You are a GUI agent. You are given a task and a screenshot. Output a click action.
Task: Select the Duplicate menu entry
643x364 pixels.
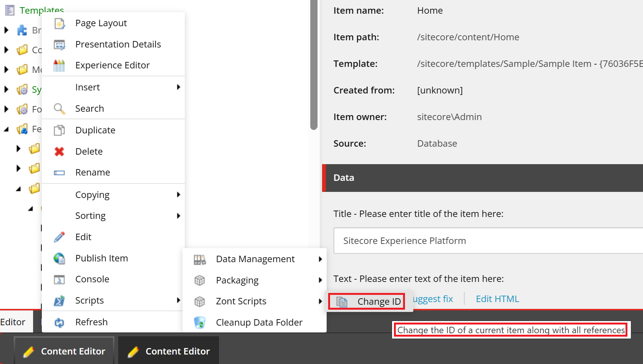(113, 130)
